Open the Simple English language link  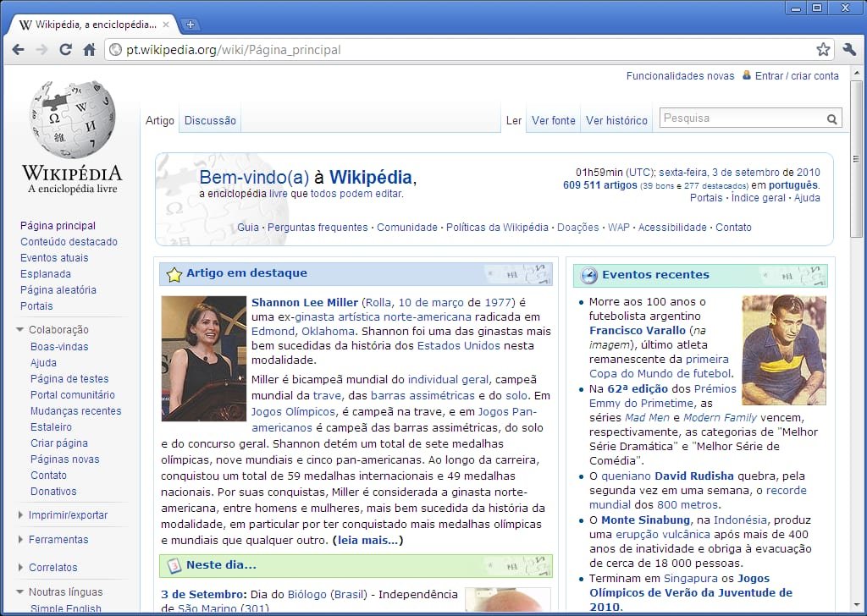pyautogui.click(x=66, y=609)
